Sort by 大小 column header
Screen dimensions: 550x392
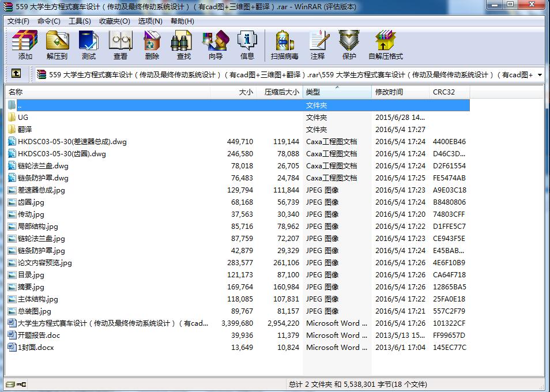[233, 92]
